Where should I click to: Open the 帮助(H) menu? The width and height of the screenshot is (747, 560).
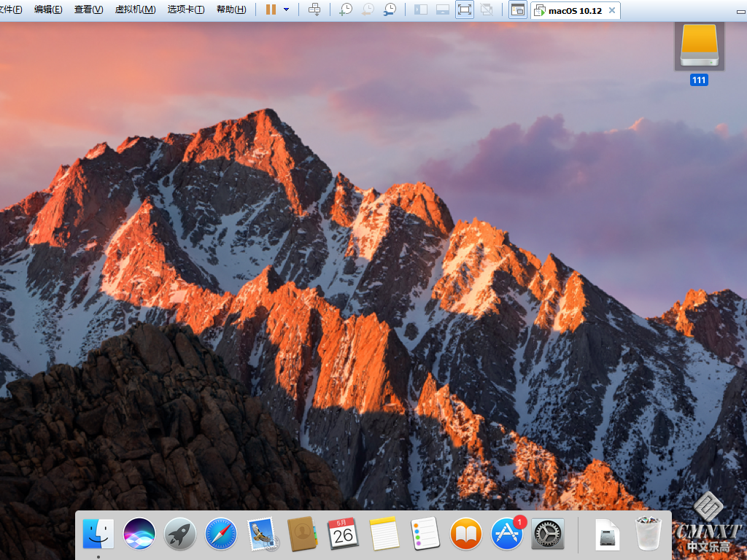click(x=231, y=9)
